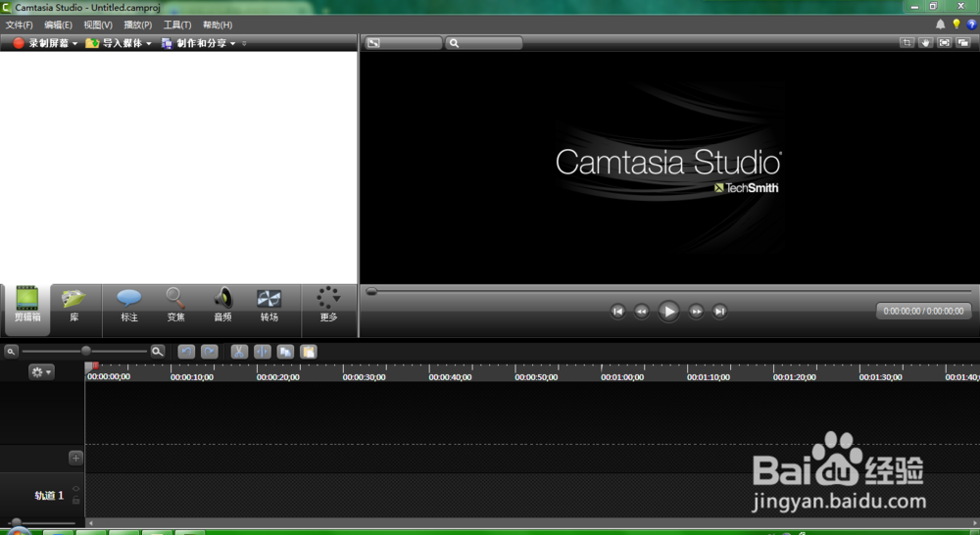This screenshot has width=980, height=535.
Task: Select the 轨道 1 track label
Action: pos(49,495)
